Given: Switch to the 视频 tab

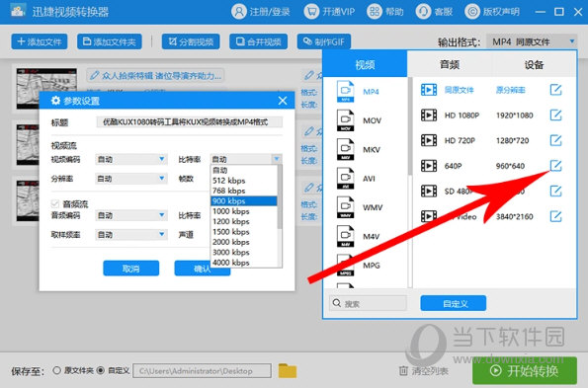Looking at the screenshot, I should [365, 64].
